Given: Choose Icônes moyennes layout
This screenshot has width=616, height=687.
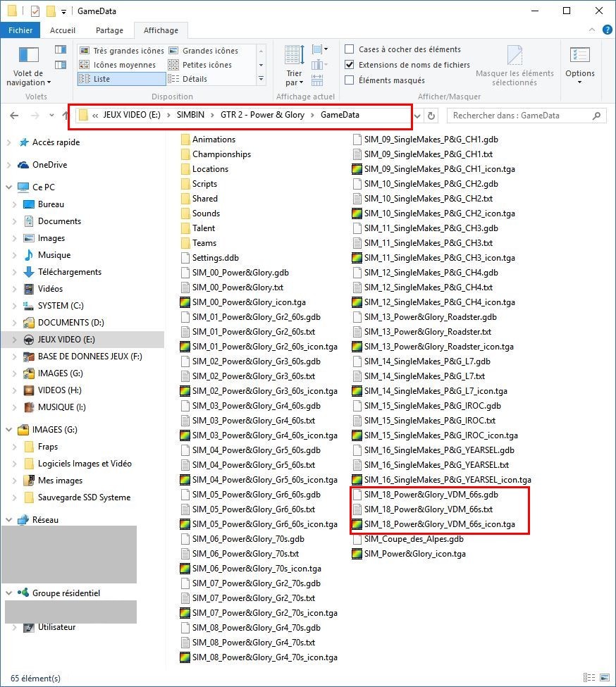Looking at the screenshot, I should [x=118, y=65].
